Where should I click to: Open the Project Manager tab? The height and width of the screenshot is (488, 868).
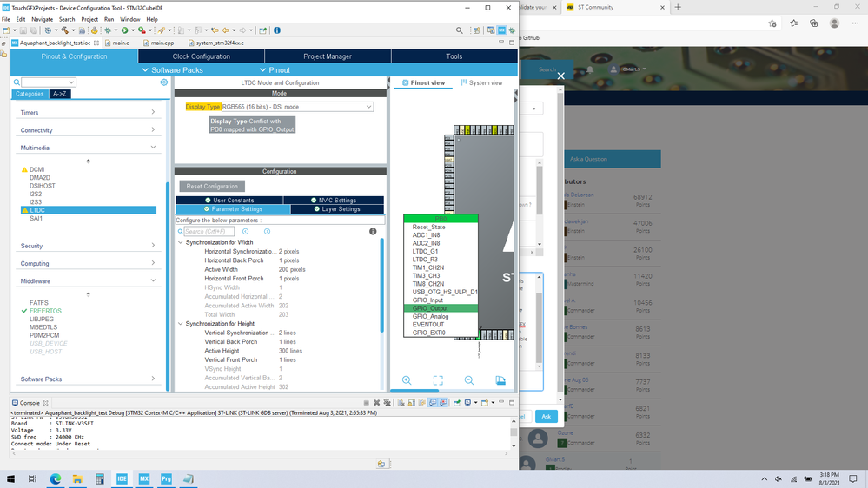click(328, 56)
